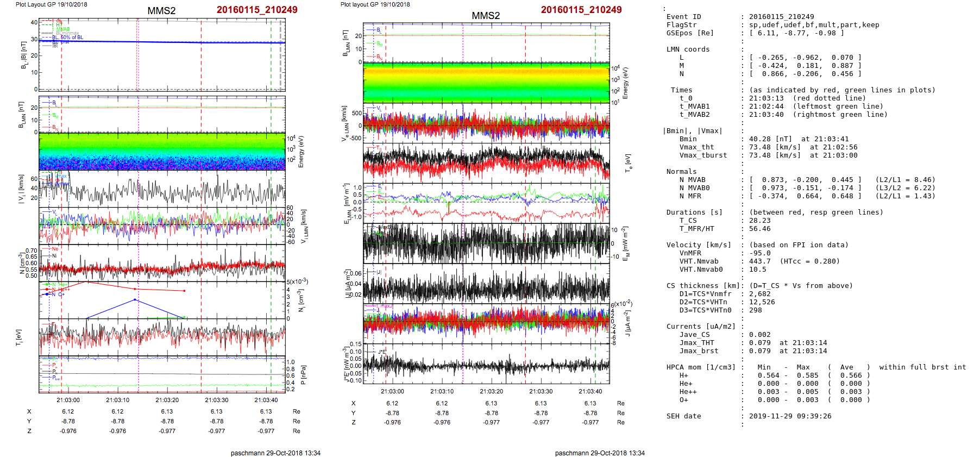Click the 21:03:00 time tick under left plot

(x=68, y=400)
